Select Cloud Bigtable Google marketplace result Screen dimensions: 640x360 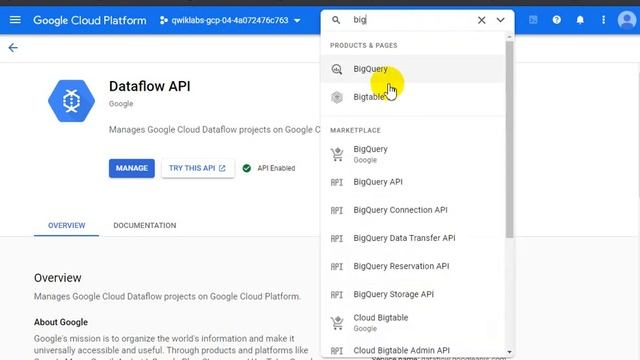click(x=413, y=322)
